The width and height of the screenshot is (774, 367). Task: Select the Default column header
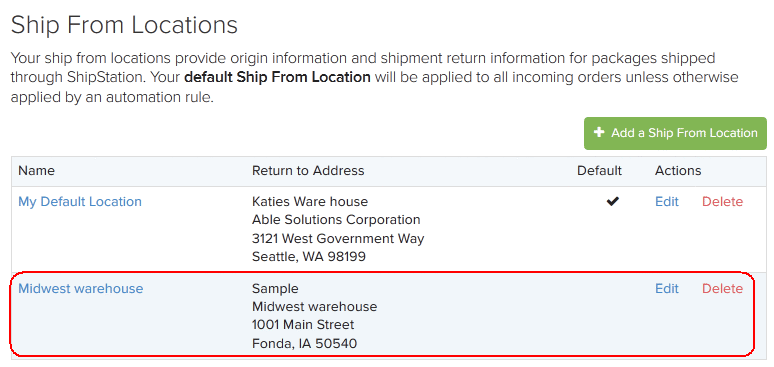600,171
